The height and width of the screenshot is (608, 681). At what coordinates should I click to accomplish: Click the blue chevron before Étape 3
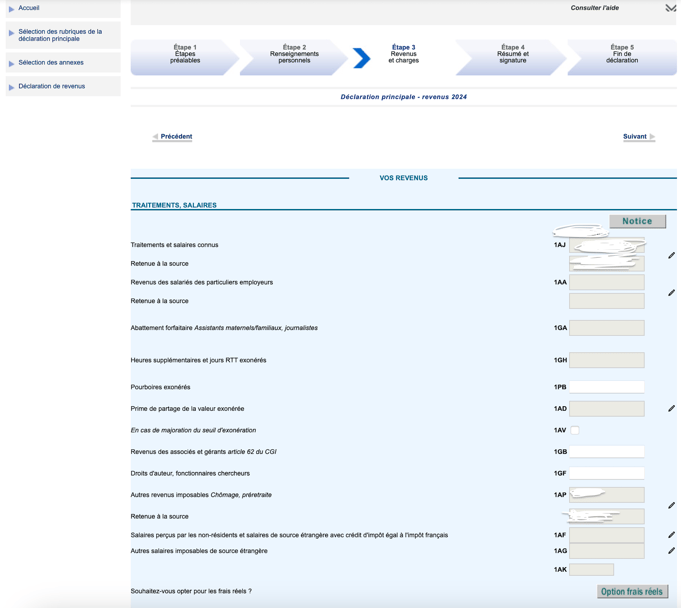(x=361, y=58)
